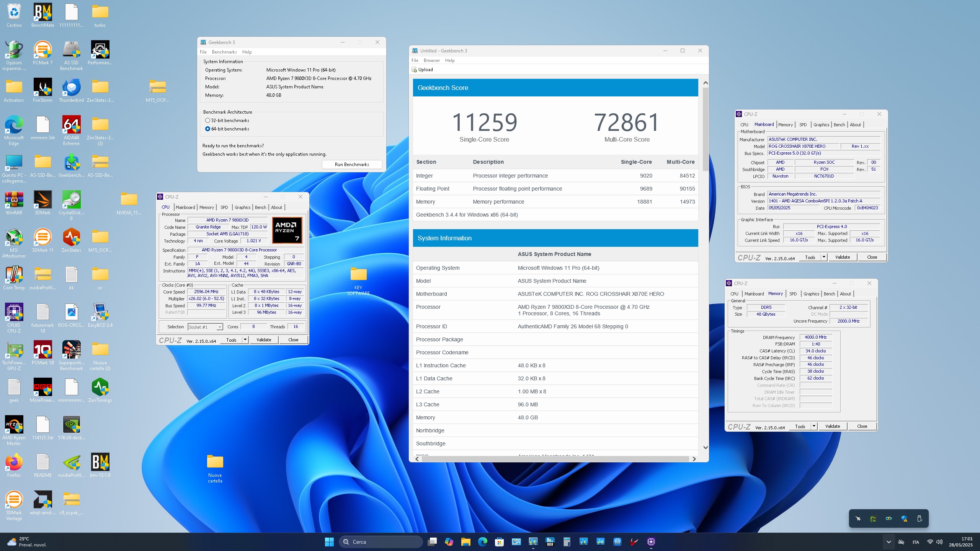Select the 64-bit benchmarks radio button
Viewport: 980px width, 551px height.
(x=207, y=129)
